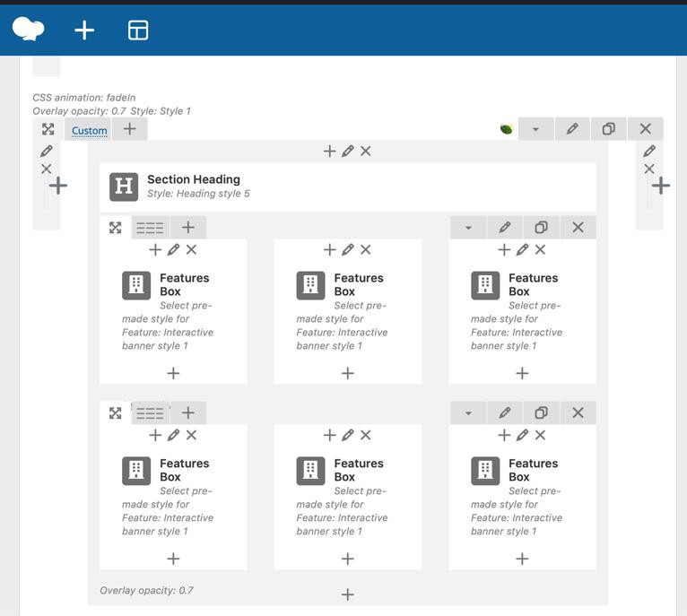
Task: Select Features Box icon in upper-right card
Action: click(485, 285)
